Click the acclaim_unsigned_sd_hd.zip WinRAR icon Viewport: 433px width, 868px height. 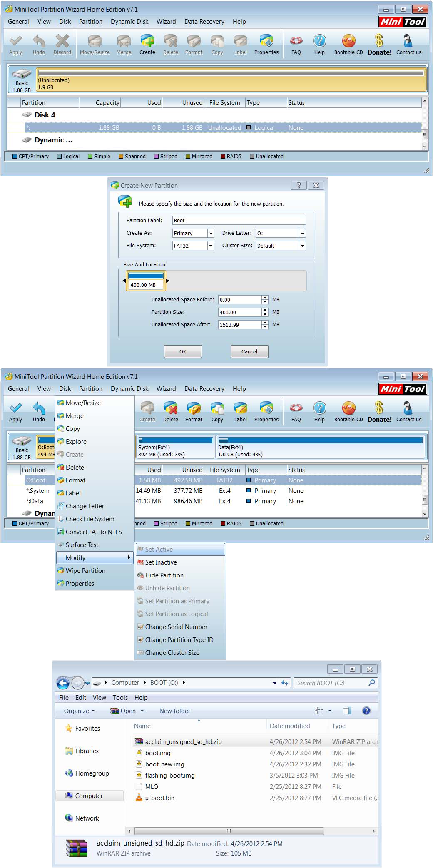139,741
